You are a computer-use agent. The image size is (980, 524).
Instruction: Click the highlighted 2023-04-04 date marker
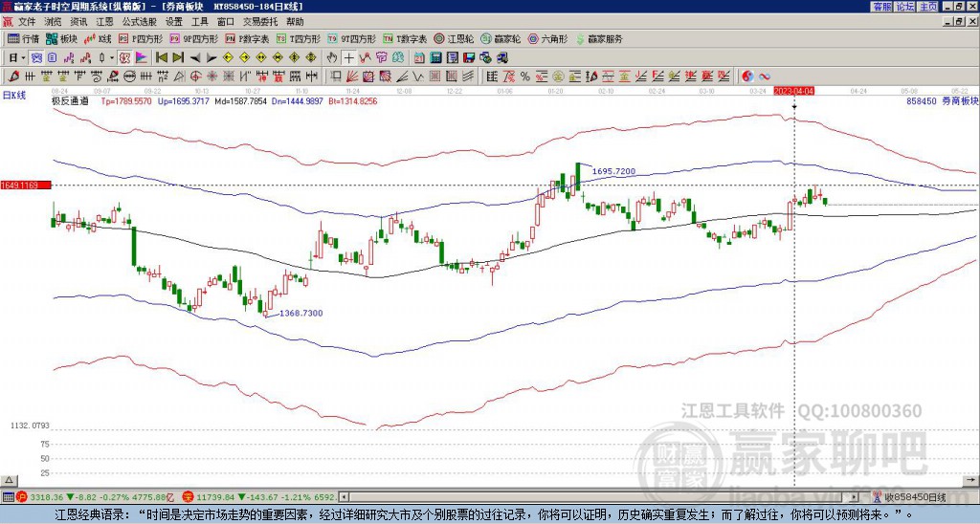pos(793,91)
